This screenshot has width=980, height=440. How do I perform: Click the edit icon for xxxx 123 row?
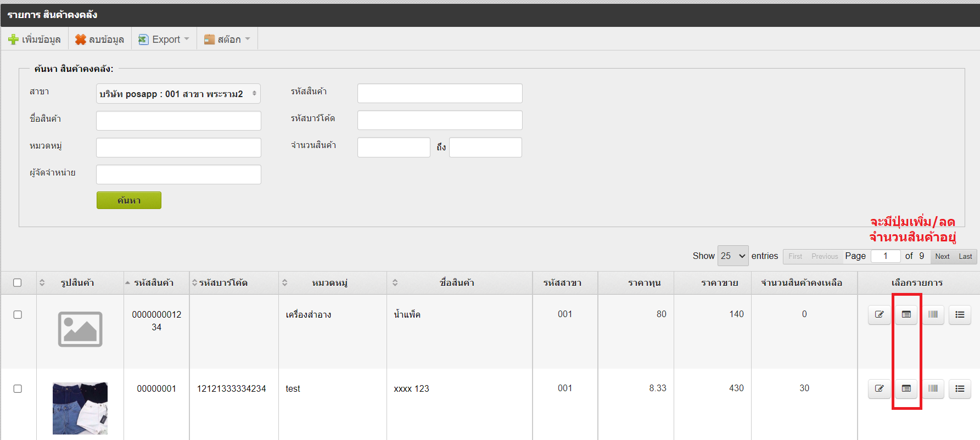click(879, 388)
